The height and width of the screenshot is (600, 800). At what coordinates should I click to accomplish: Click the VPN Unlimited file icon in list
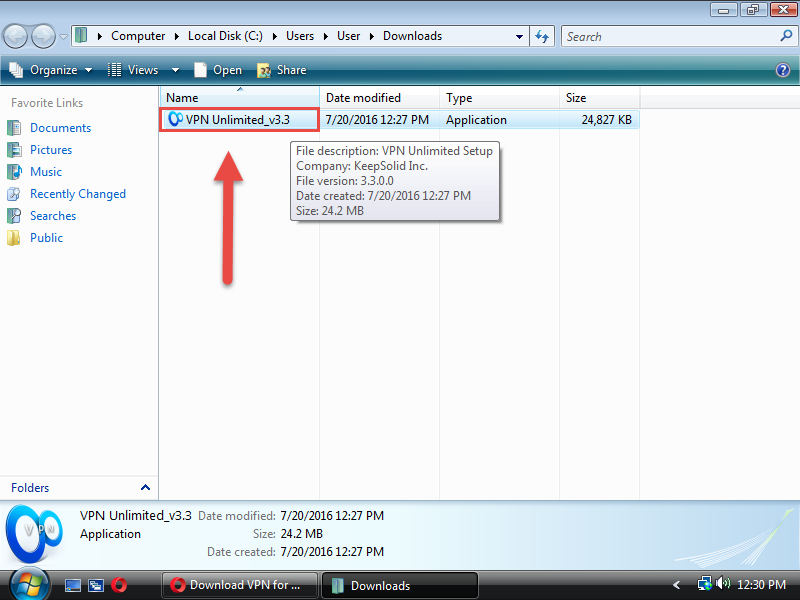pyautogui.click(x=175, y=119)
